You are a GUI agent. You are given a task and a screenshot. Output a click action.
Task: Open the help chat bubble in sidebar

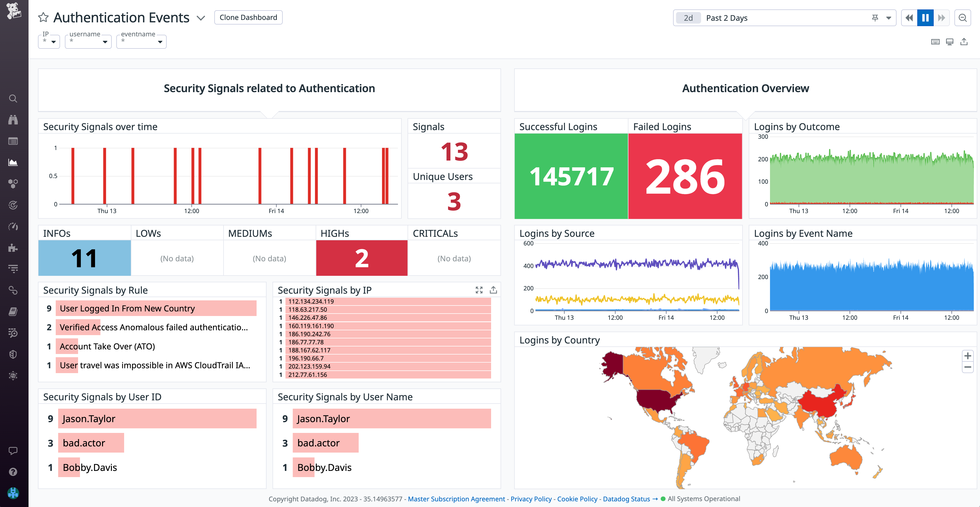(13, 451)
